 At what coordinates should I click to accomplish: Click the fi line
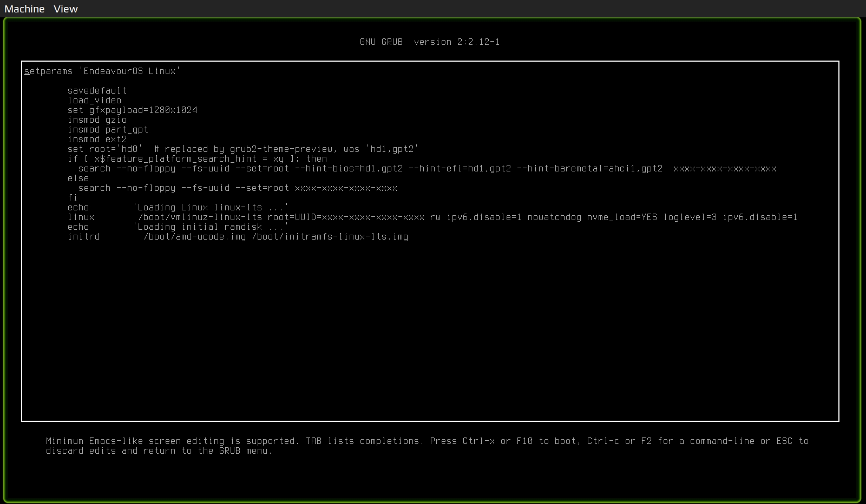tap(73, 197)
